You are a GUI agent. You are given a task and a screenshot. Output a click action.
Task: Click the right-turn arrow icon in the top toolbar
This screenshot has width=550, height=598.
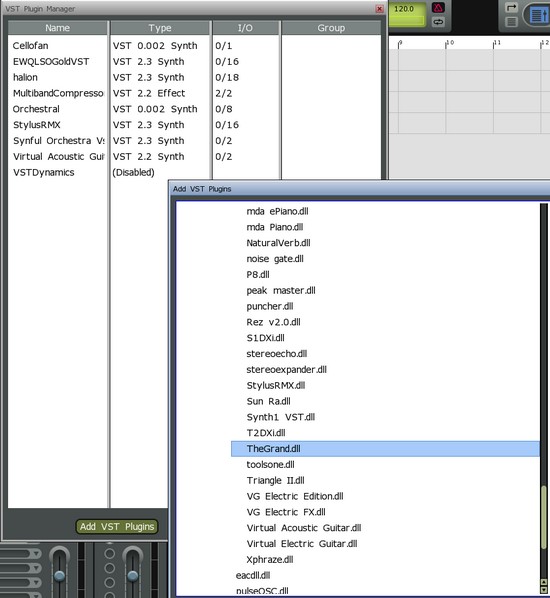point(511,7)
